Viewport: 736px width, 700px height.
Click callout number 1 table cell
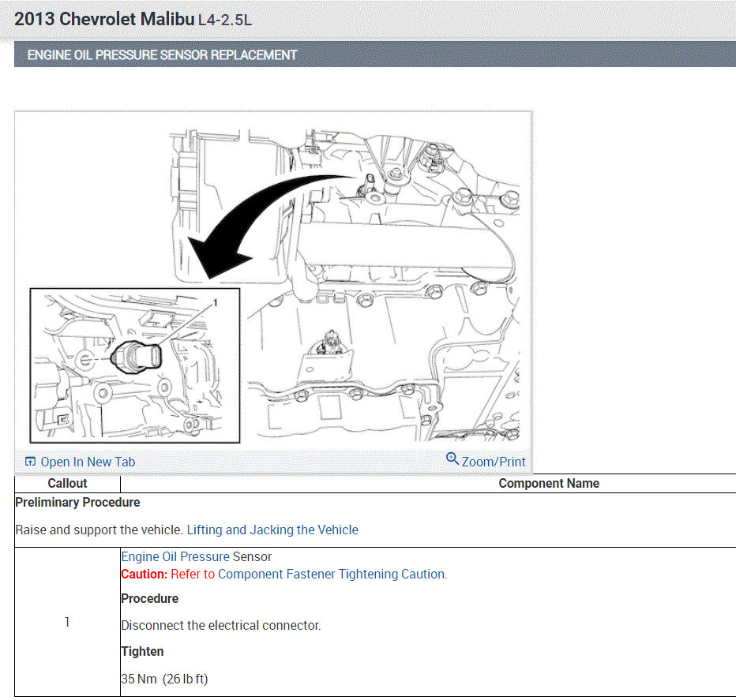pyautogui.click(x=67, y=622)
